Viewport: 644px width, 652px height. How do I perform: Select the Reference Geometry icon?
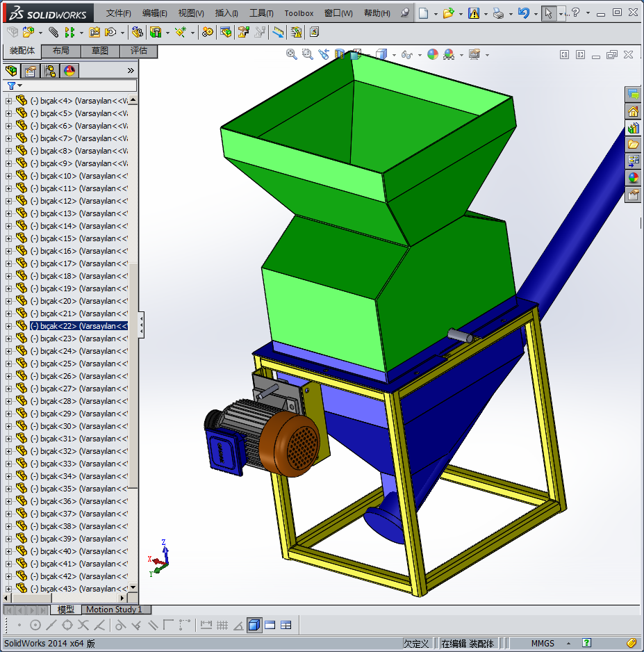(x=181, y=32)
